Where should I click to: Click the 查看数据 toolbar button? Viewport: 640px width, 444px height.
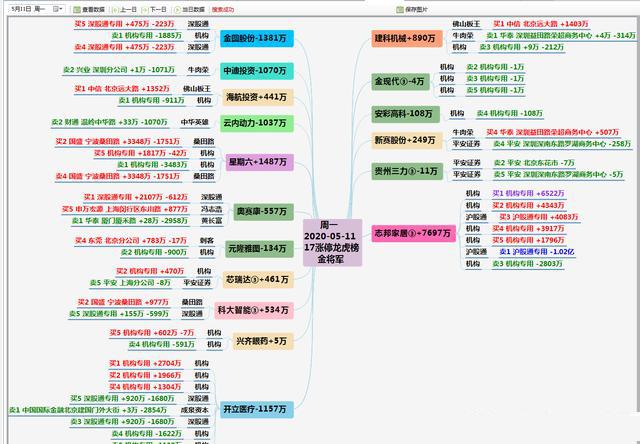[x=89, y=9]
